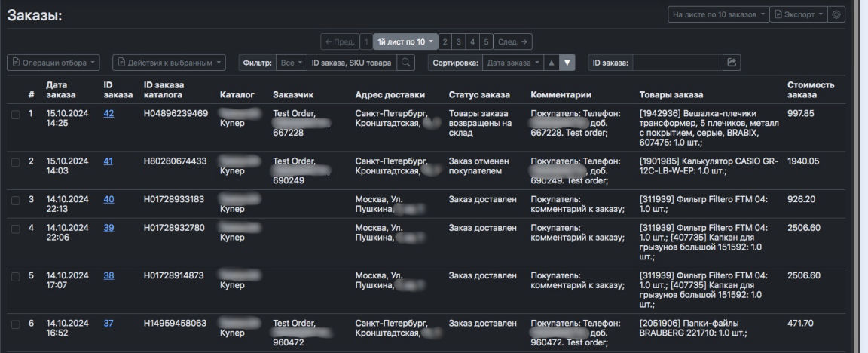Image resolution: width=868 pixels, height=353 pixels.
Task: Click the 'След. →' next page button
Action: 515,41
